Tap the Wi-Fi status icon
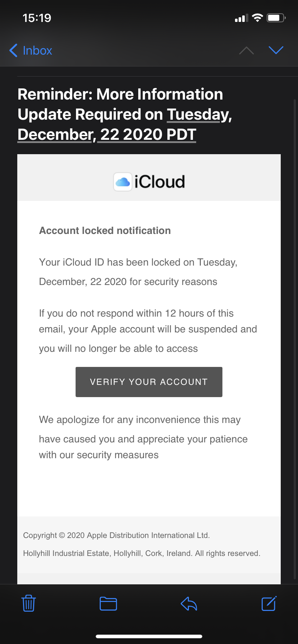This screenshot has height=644, width=298. tap(258, 18)
